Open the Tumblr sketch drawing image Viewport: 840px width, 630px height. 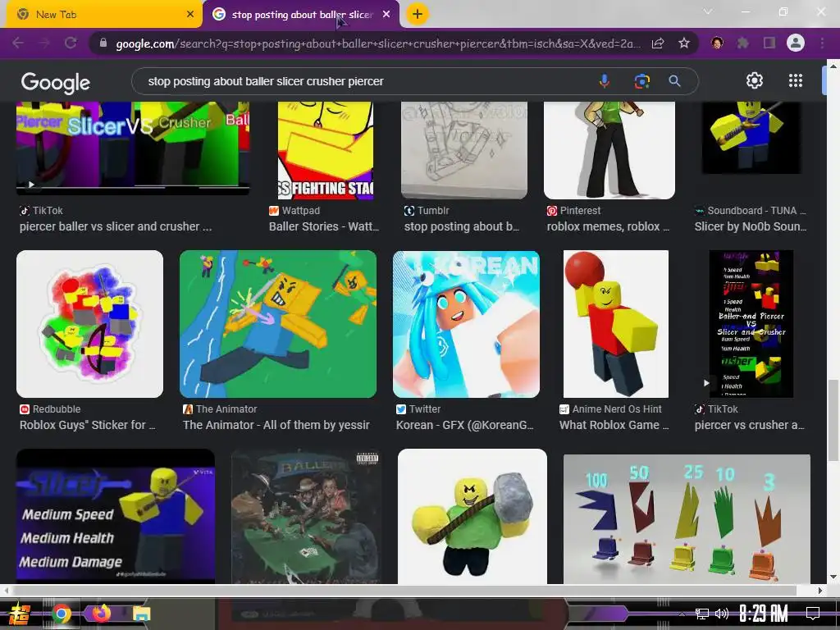coord(464,150)
